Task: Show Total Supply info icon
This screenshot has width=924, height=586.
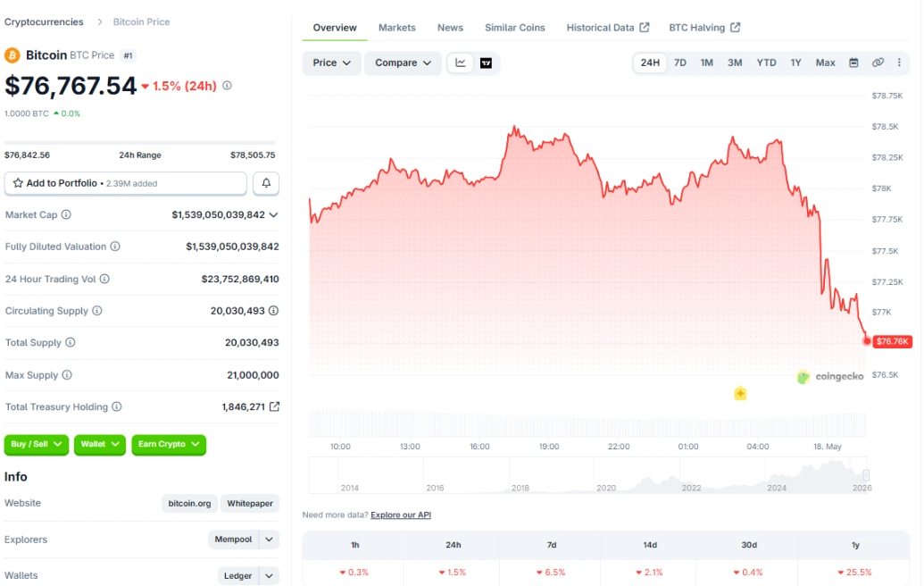Action: click(71, 342)
